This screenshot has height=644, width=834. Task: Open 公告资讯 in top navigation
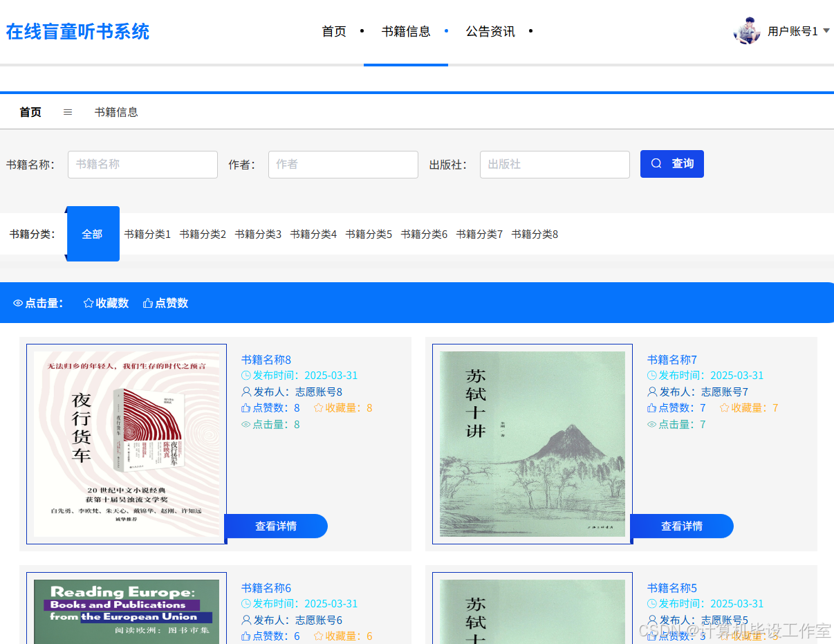[490, 31]
